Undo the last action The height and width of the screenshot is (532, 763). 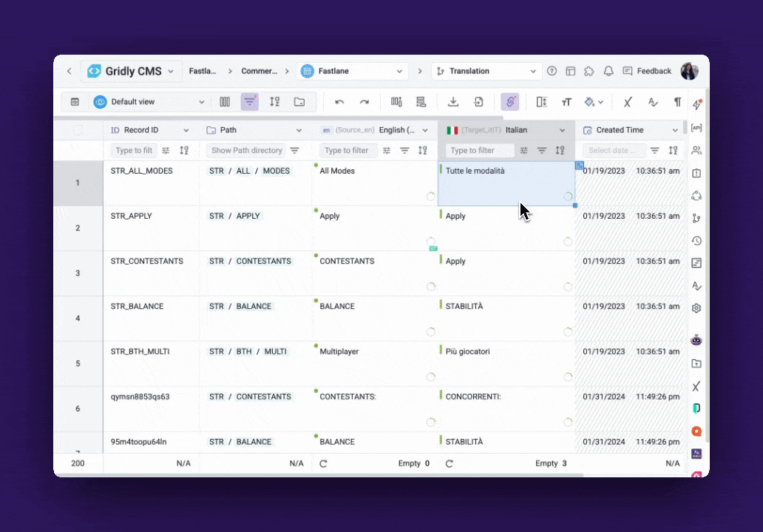339,102
